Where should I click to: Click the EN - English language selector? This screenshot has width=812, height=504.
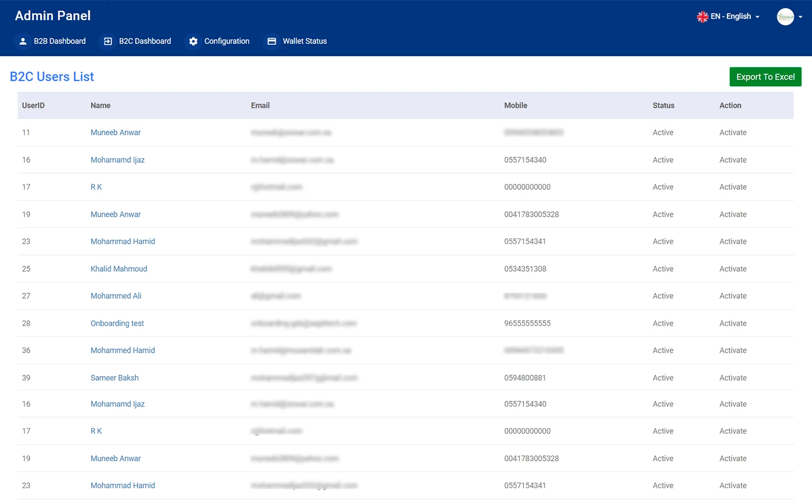pos(731,16)
